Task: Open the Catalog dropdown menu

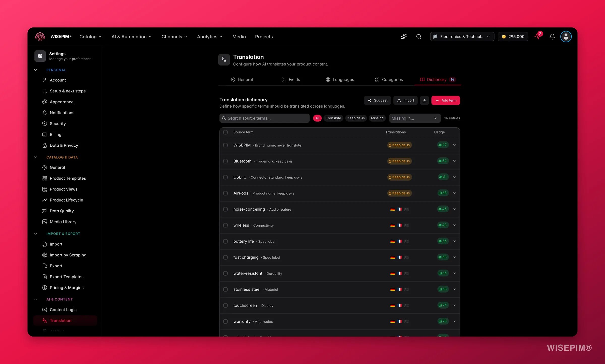Action: [x=90, y=37]
